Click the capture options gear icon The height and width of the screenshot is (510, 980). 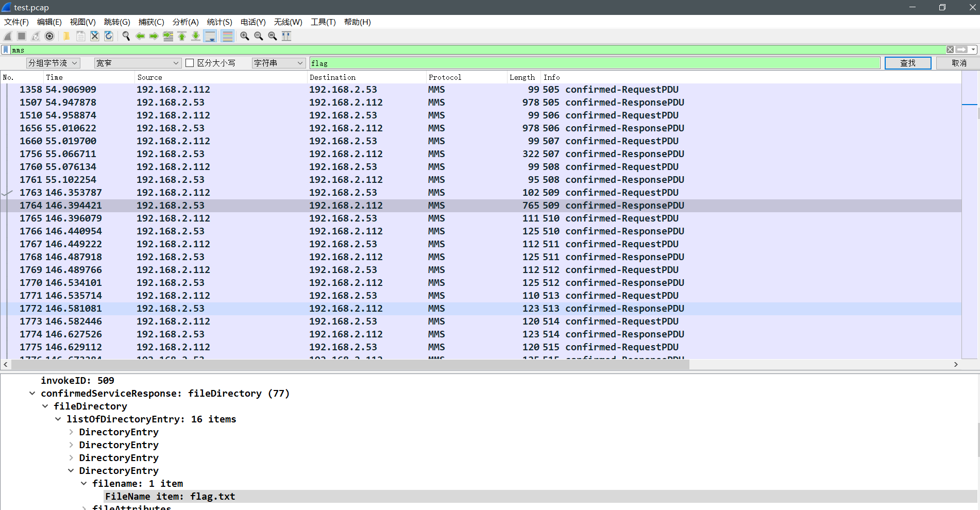pos(49,36)
